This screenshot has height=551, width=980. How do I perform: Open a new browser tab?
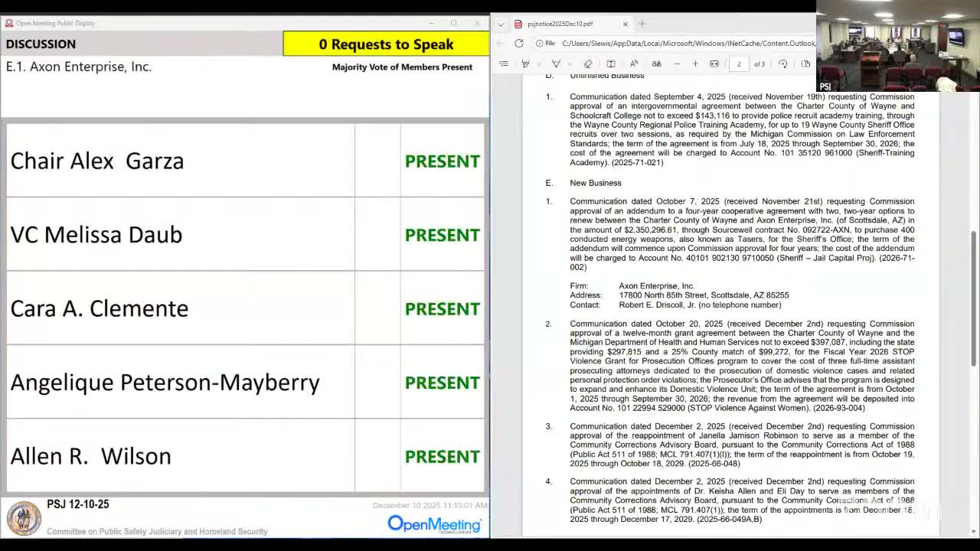642,24
